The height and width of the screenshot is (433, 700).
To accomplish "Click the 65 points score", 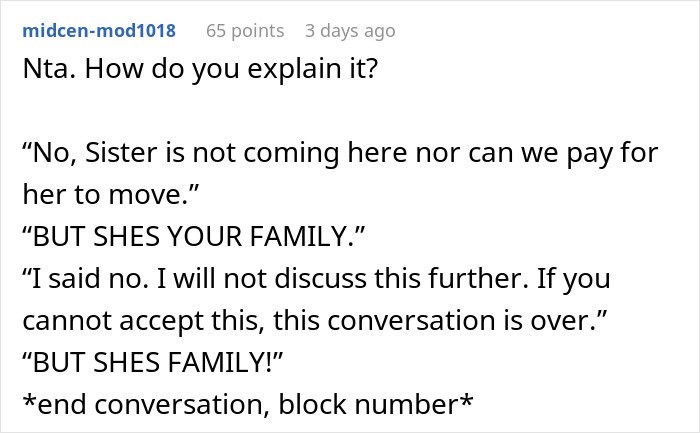I will (x=244, y=31).
